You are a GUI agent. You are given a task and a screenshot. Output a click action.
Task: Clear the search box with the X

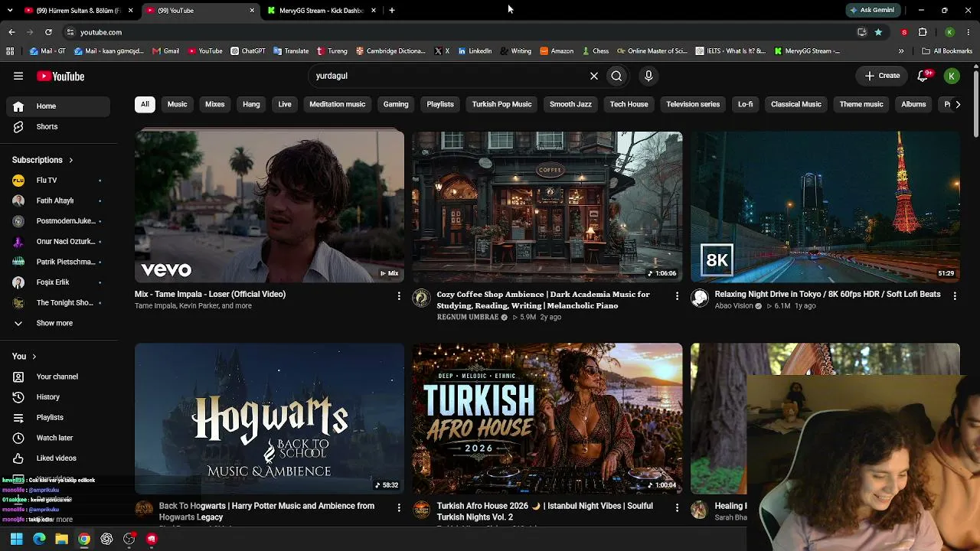click(x=593, y=76)
